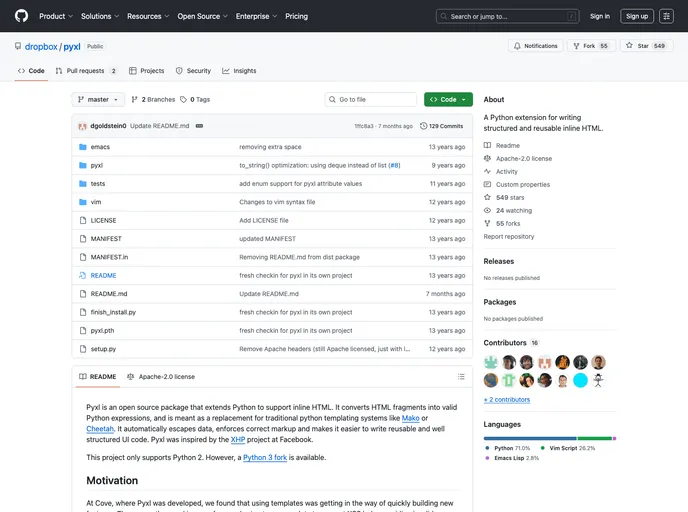View the 55 forks link
The width and height of the screenshot is (688, 512).
coord(502,224)
